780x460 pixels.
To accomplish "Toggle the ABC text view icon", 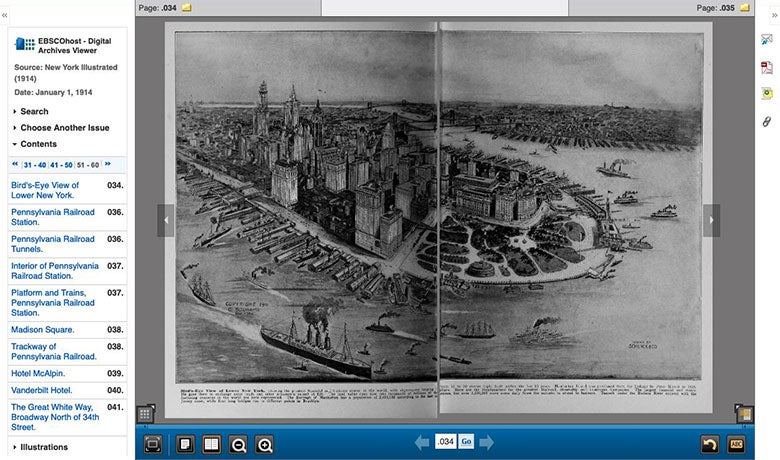I will [x=736, y=444].
